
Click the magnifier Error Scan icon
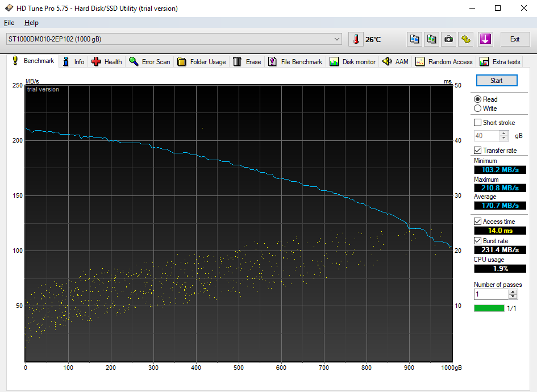(134, 61)
